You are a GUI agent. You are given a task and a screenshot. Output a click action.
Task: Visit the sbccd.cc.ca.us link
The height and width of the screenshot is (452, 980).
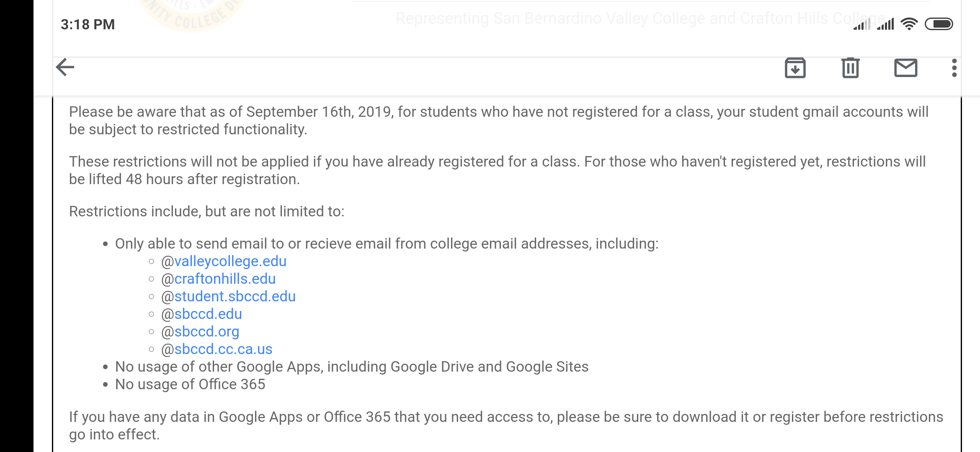(223, 349)
